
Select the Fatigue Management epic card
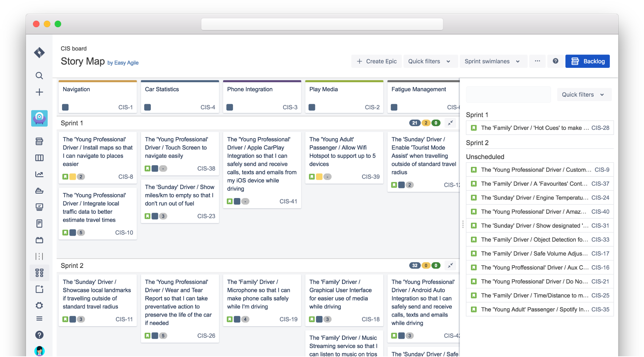click(x=424, y=97)
